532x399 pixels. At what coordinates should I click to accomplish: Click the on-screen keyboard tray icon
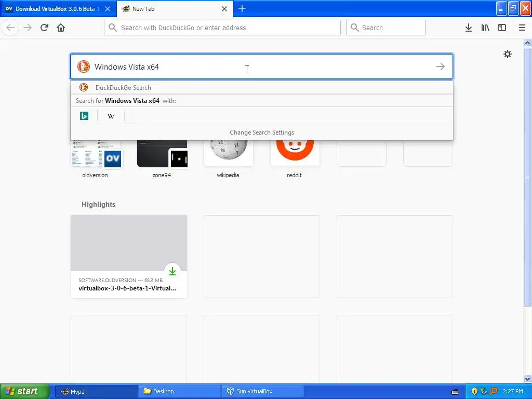click(x=455, y=392)
